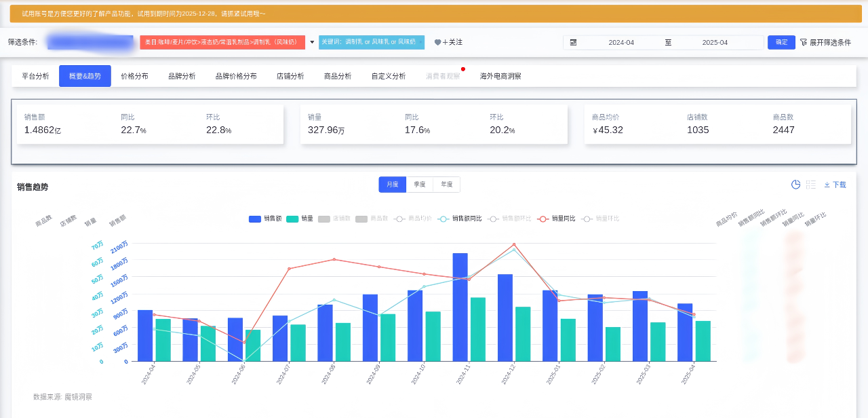Enable the 销售额环比 legend line
Screen dimensions: 868x418
point(510,218)
